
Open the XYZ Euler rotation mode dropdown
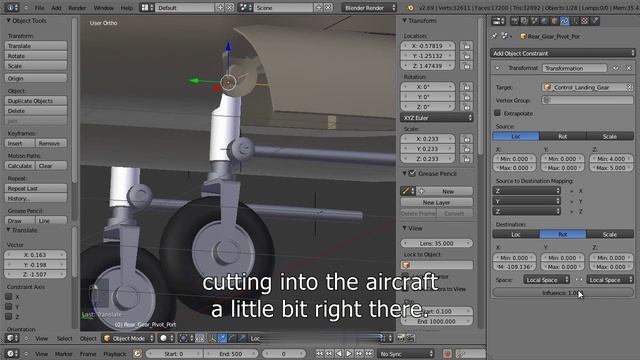pos(436,118)
